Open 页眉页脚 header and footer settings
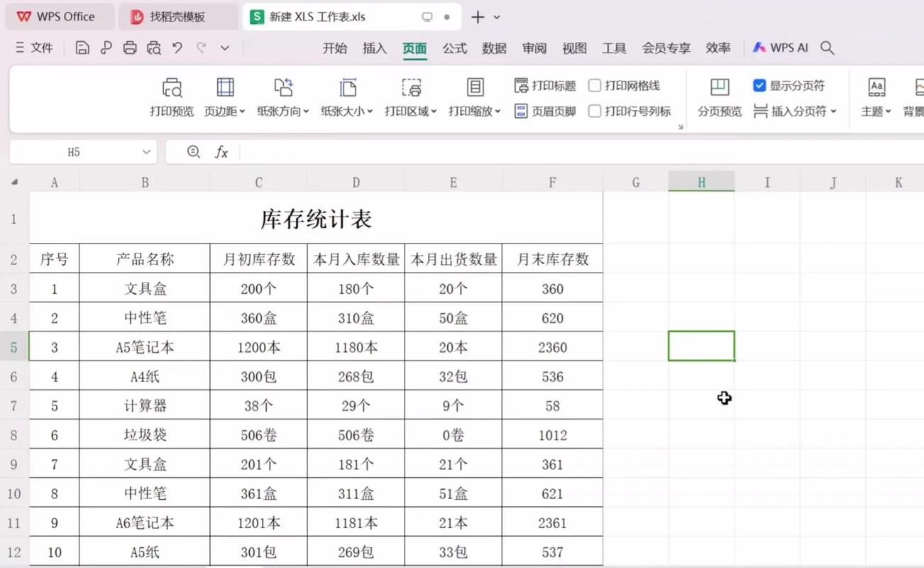Viewport: 924px width, 568px height. pyautogui.click(x=544, y=111)
